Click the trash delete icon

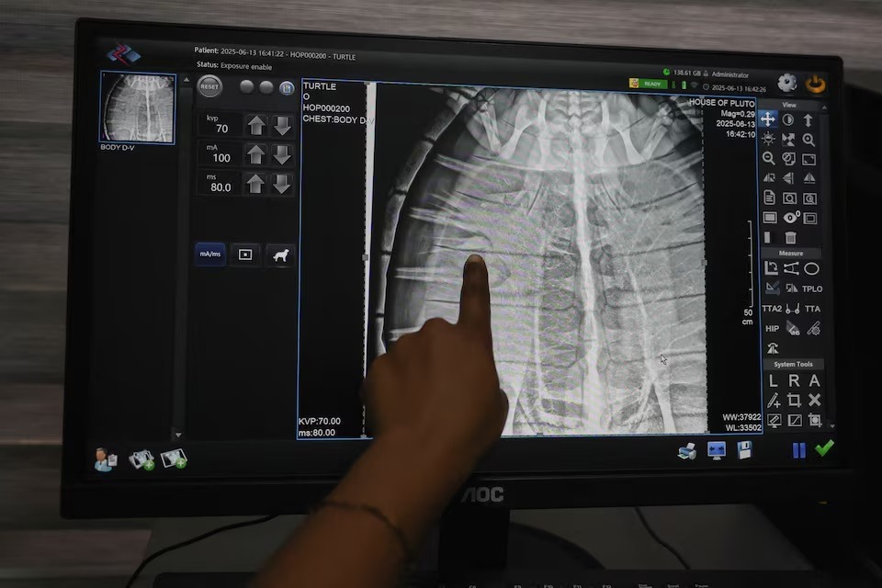click(x=790, y=237)
